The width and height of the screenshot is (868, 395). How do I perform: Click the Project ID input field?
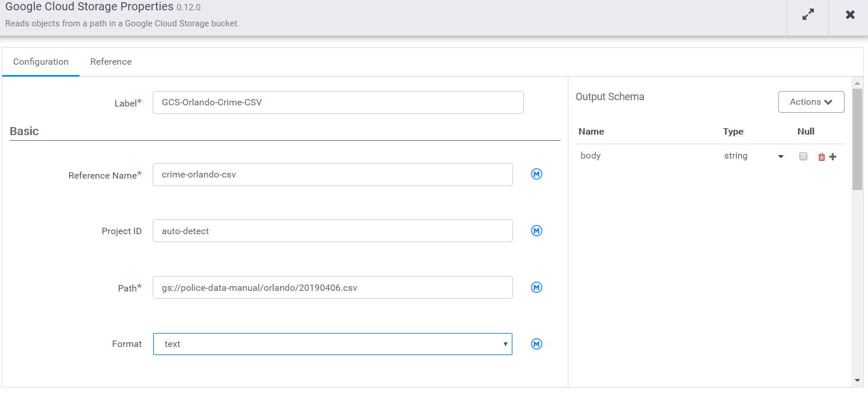(332, 231)
